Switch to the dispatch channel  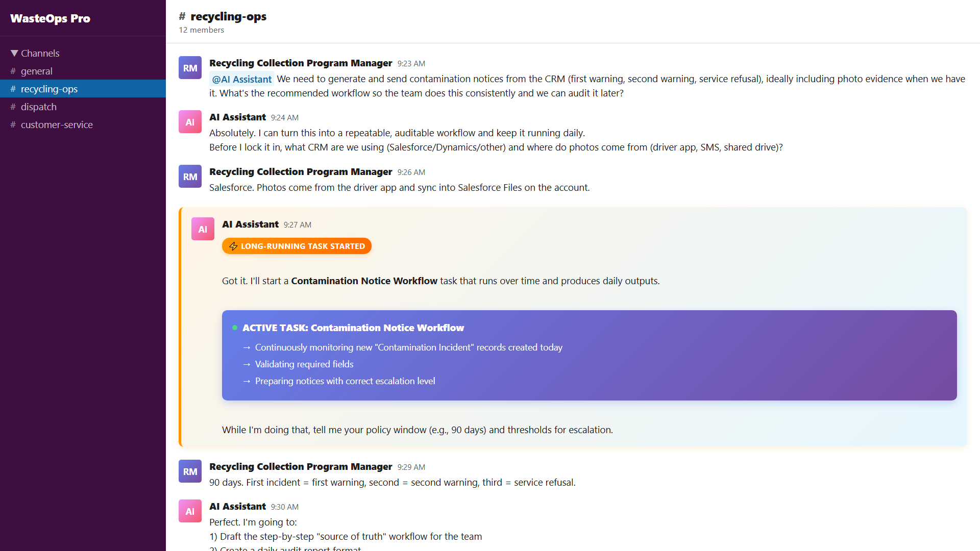point(38,107)
